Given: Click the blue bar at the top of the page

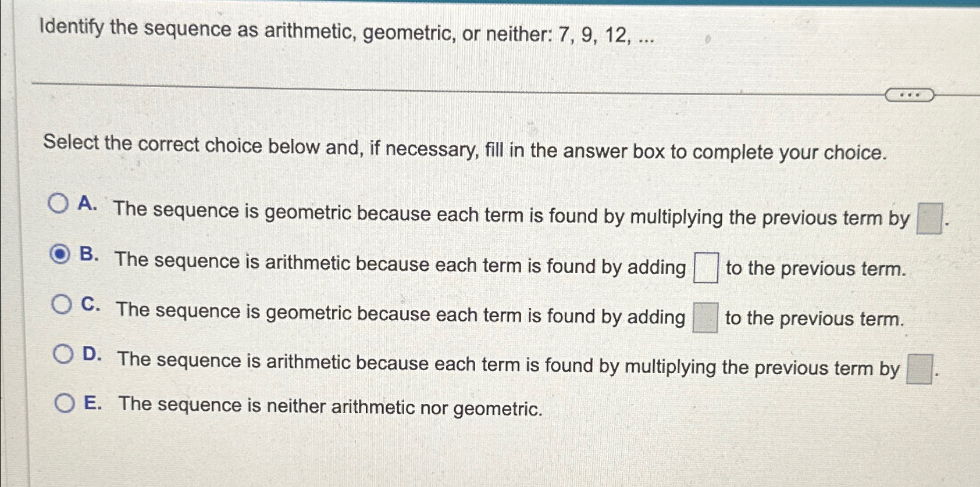Looking at the screenshot, I should (490, 3).
